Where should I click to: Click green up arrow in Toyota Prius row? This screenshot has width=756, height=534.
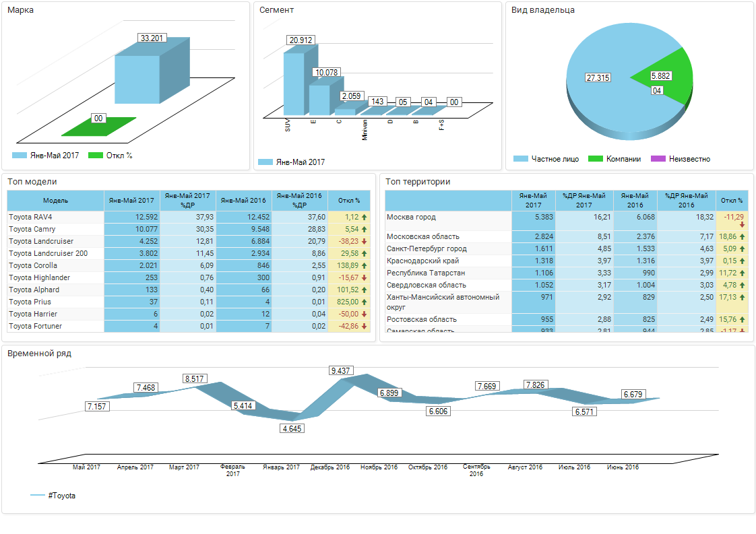click(365, 302)
